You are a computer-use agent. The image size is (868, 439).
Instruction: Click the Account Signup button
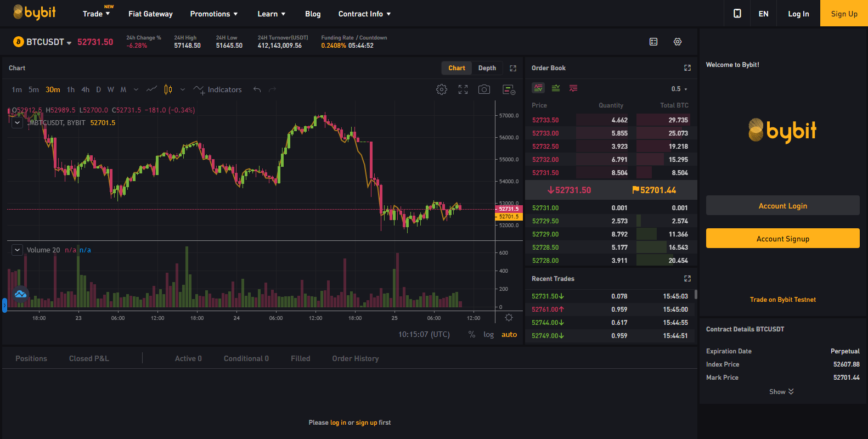(x=783, y=238)
